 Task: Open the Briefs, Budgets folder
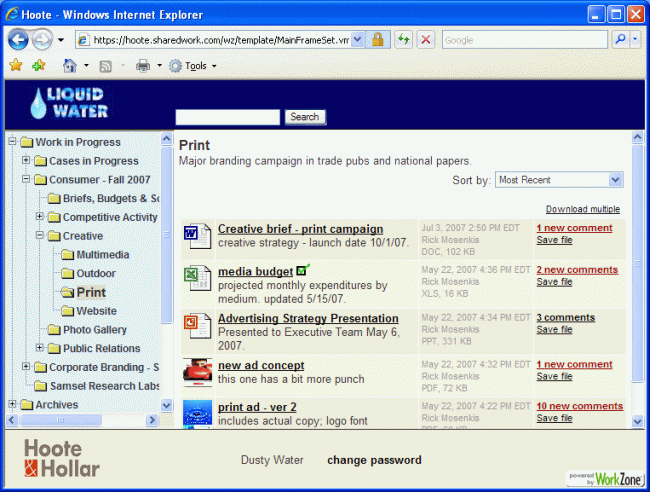point(104,198)
